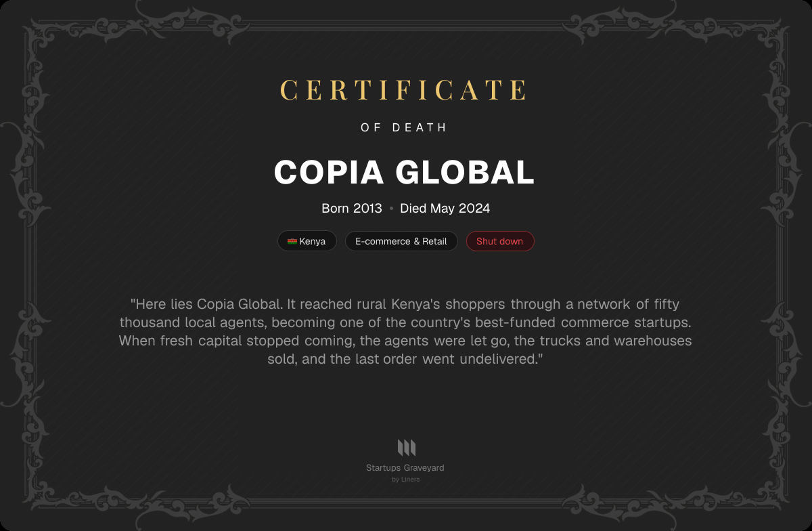Click the epitaph line starting "thousand local agents"
This screenshot has height=531, width=812.
pyautogui.click(x=405, y=322)
